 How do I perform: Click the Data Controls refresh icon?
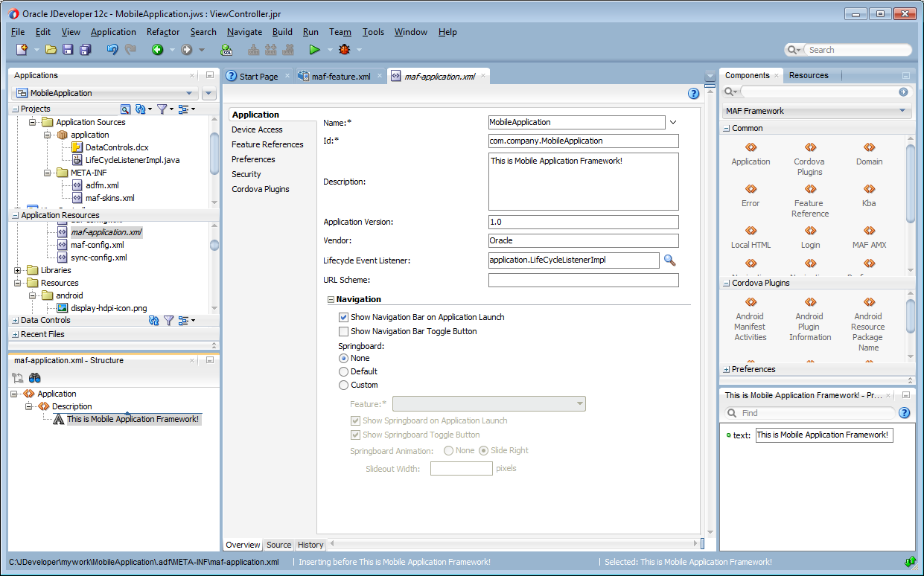tap(153, 320)
